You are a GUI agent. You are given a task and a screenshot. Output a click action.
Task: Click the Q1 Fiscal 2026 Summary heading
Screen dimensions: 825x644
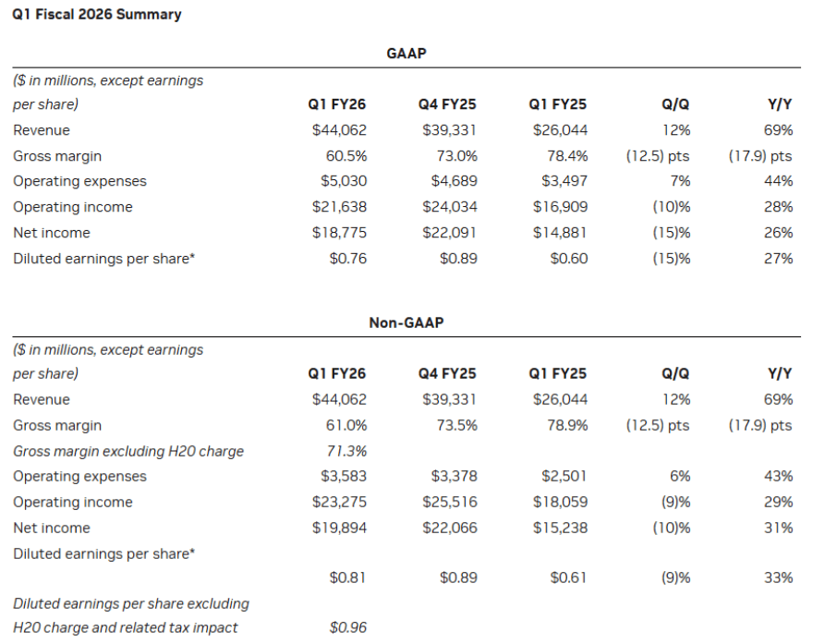pos(97,14)
